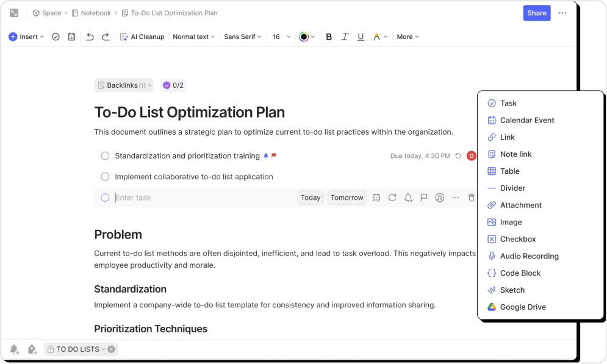Click the Share button

536,13
